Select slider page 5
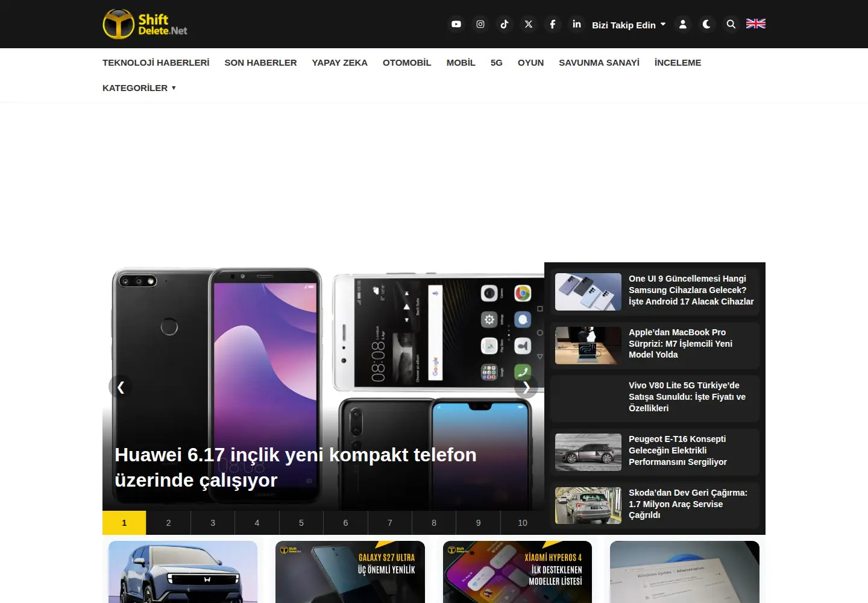The height and width of the screenshot is (603, 868). (301, 523)
